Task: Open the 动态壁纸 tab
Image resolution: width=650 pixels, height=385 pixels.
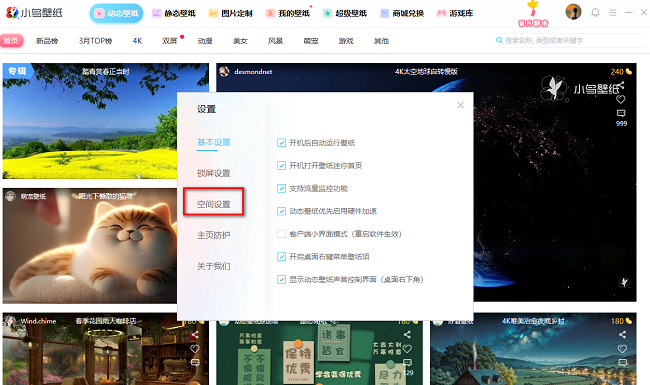Action: pyautogui.click(x=116, y=13)
